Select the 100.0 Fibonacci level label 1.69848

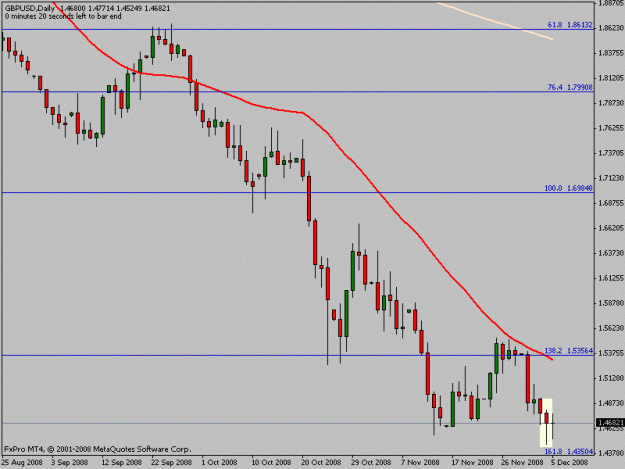[568, 188]
